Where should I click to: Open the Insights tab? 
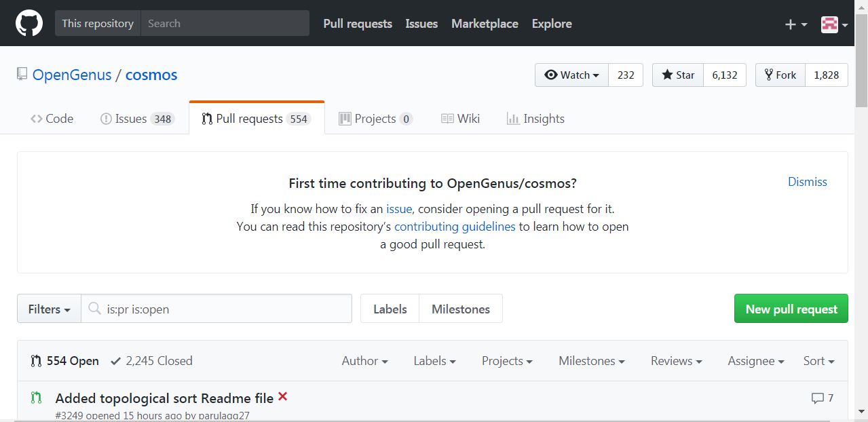(x=535, y=118)
